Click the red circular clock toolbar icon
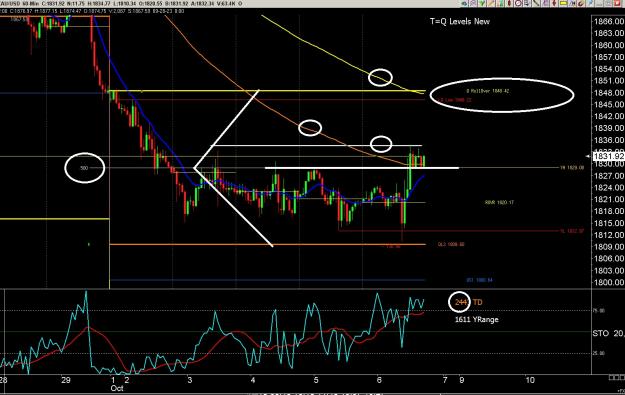 [x=519, y=4]
